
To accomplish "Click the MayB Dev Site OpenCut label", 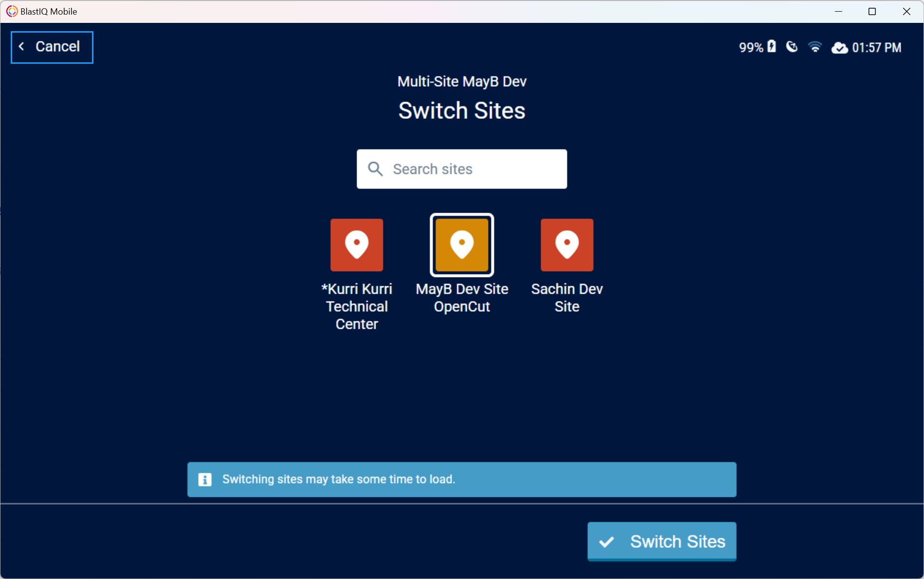I will (462, 298).
